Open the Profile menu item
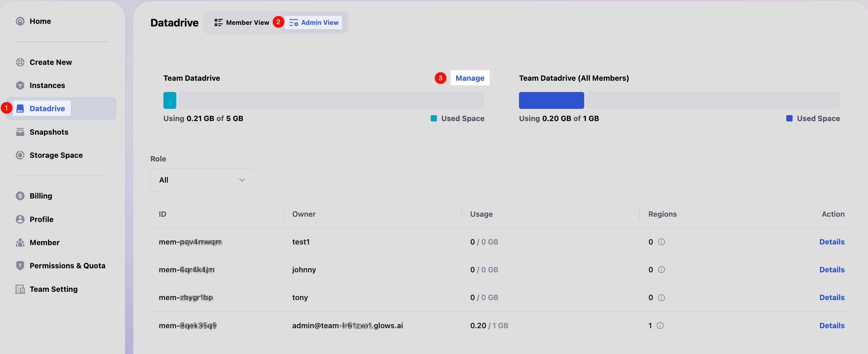 pos(41,219)
